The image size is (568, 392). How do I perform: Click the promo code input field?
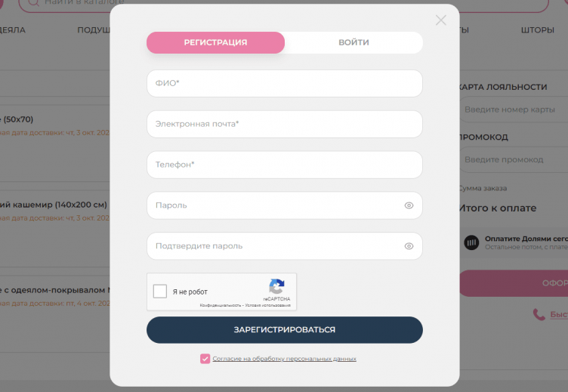click(514, 159)
